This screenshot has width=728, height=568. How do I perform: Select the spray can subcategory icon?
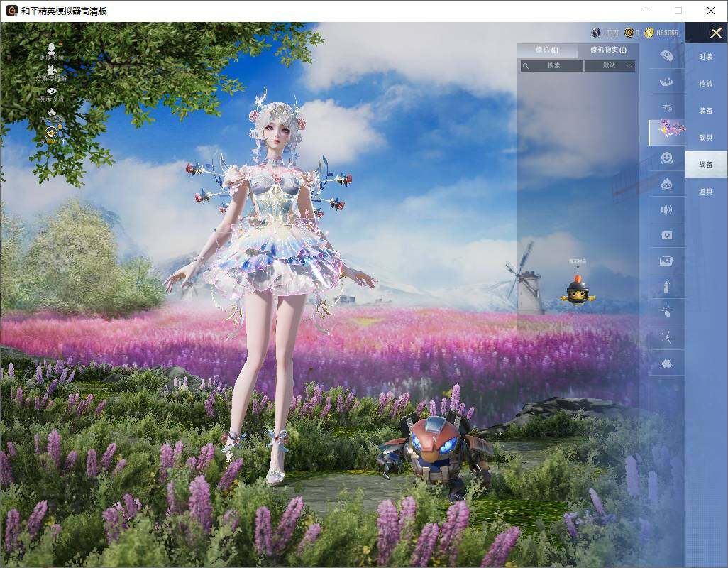pos(666,286)
